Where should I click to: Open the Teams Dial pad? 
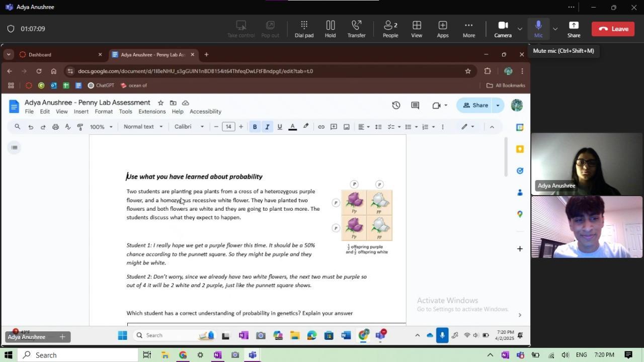point(304,29)
